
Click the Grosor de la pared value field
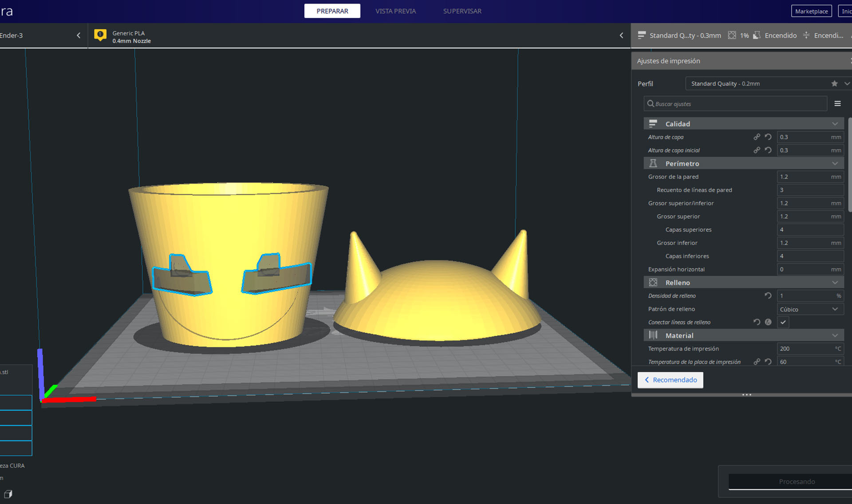[810, 177]
